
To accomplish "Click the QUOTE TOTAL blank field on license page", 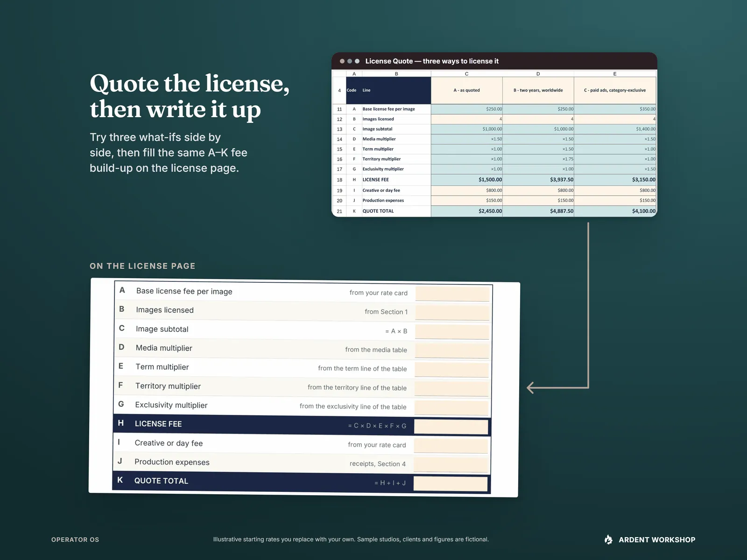I will pos(451,483).
